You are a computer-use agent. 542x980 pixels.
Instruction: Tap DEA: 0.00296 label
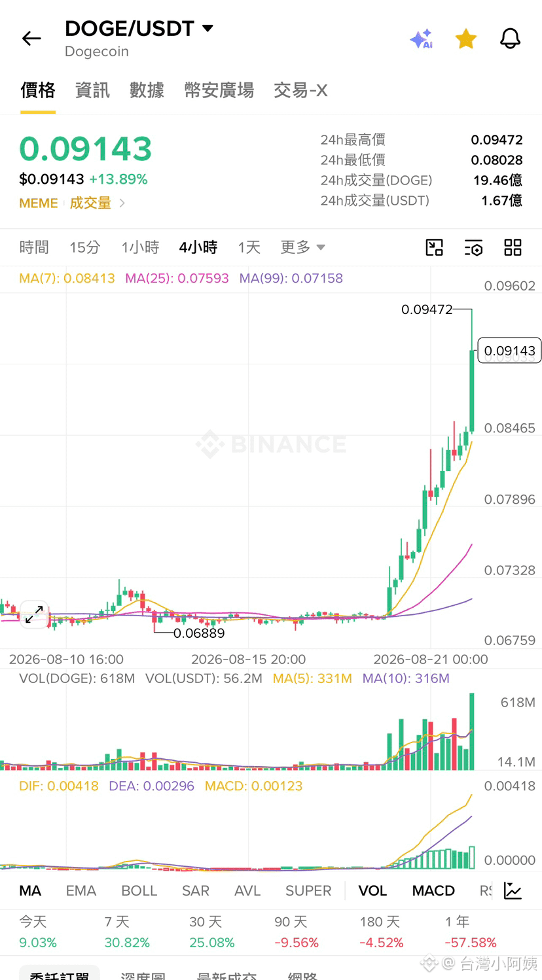pos(152,786)
